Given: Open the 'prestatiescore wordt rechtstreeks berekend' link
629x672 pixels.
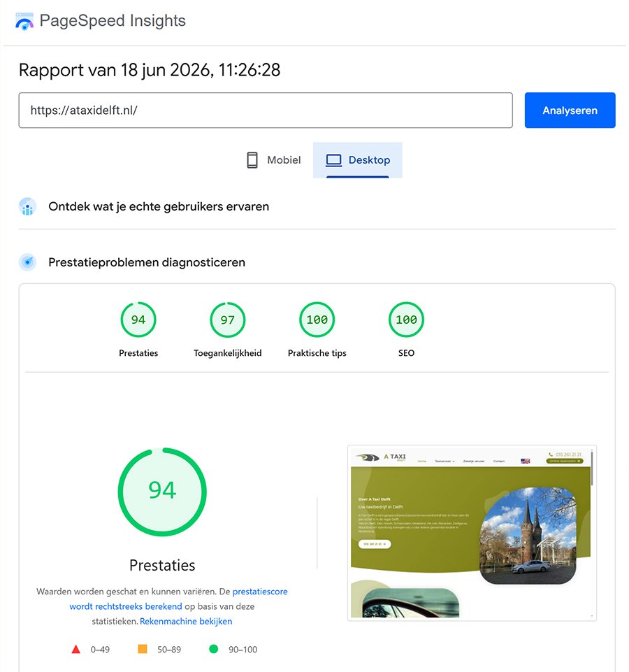Looking at the screenshot, I should tap(179, 599).
